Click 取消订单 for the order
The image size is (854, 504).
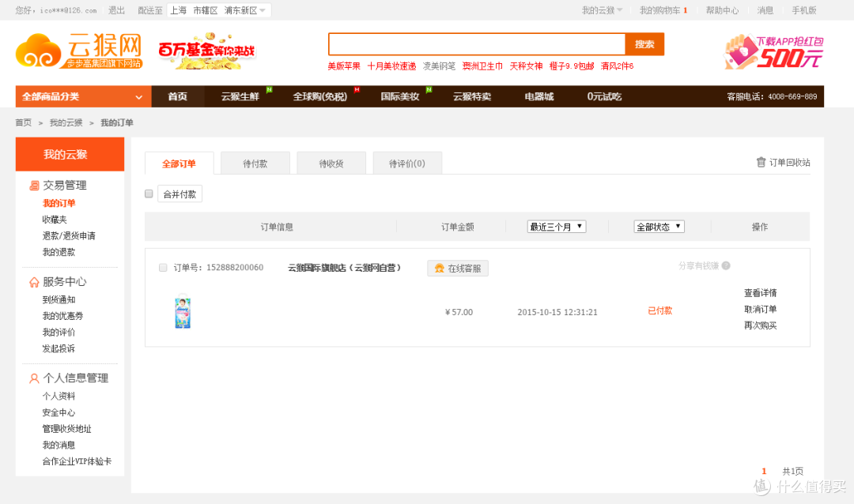point(761,309)
